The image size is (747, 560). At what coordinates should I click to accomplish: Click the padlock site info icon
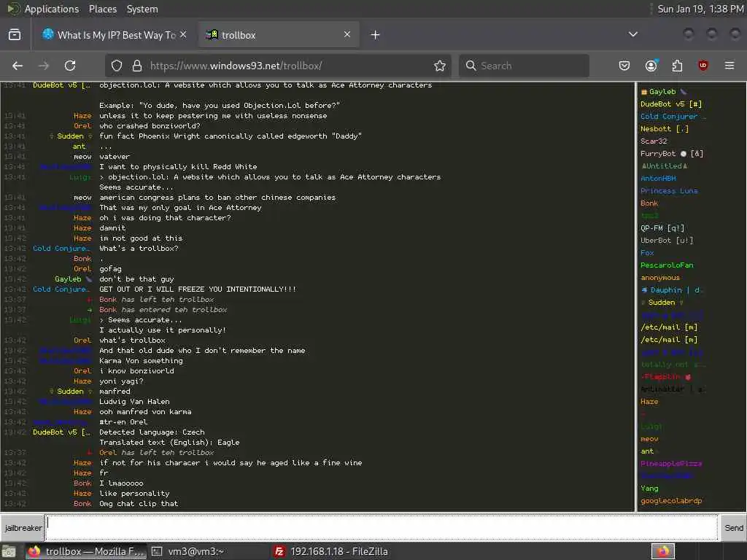(x=137, y=66)
